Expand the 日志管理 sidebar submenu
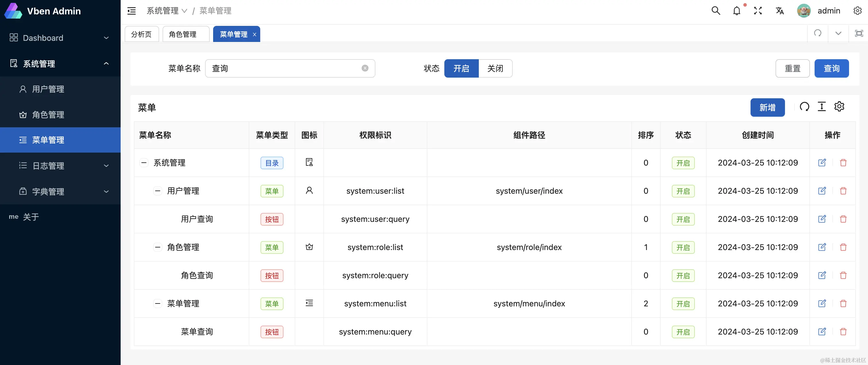The image size is (868, 365). [60, 166]
